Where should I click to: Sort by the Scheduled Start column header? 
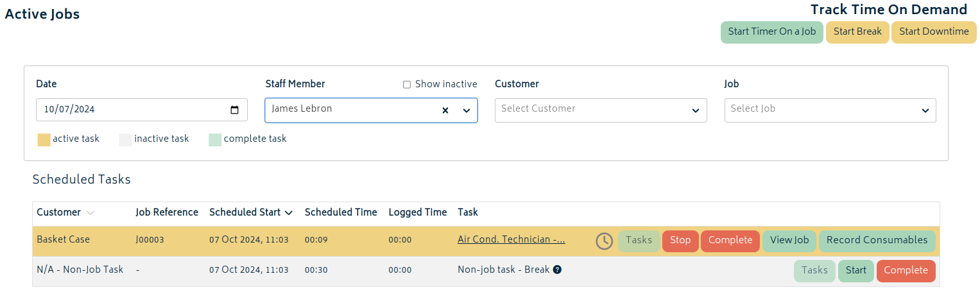pos(251,212)
